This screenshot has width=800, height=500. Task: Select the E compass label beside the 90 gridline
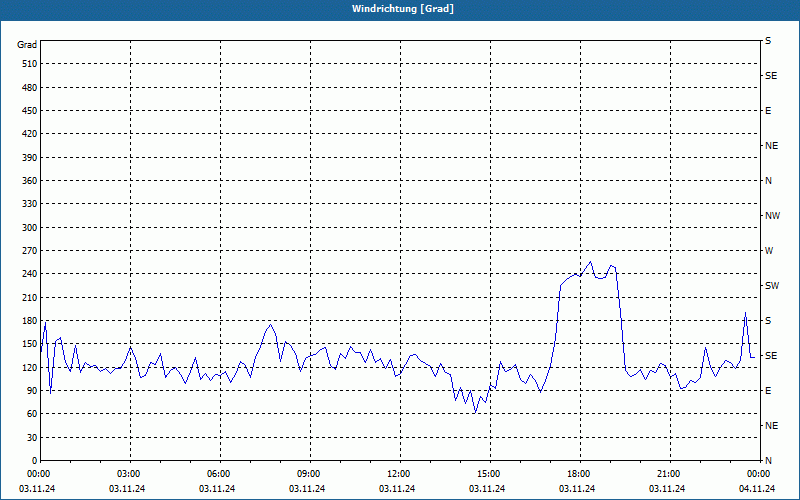768,391
